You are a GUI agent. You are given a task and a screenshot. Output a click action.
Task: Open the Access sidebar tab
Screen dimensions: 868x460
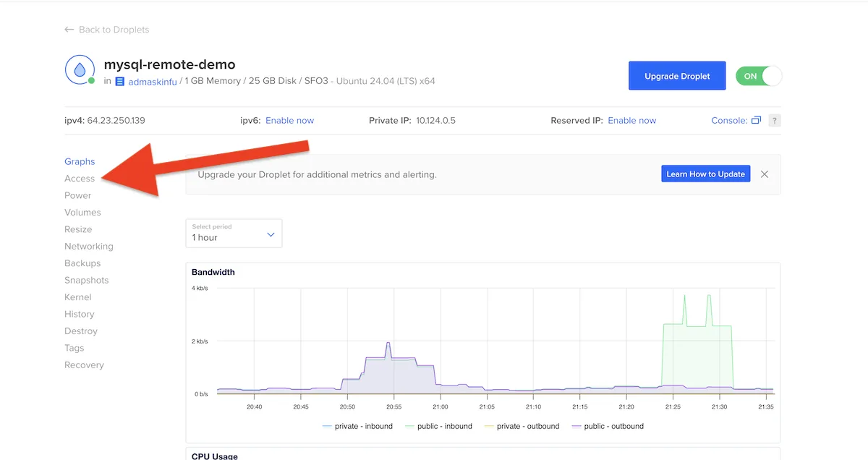80,179
